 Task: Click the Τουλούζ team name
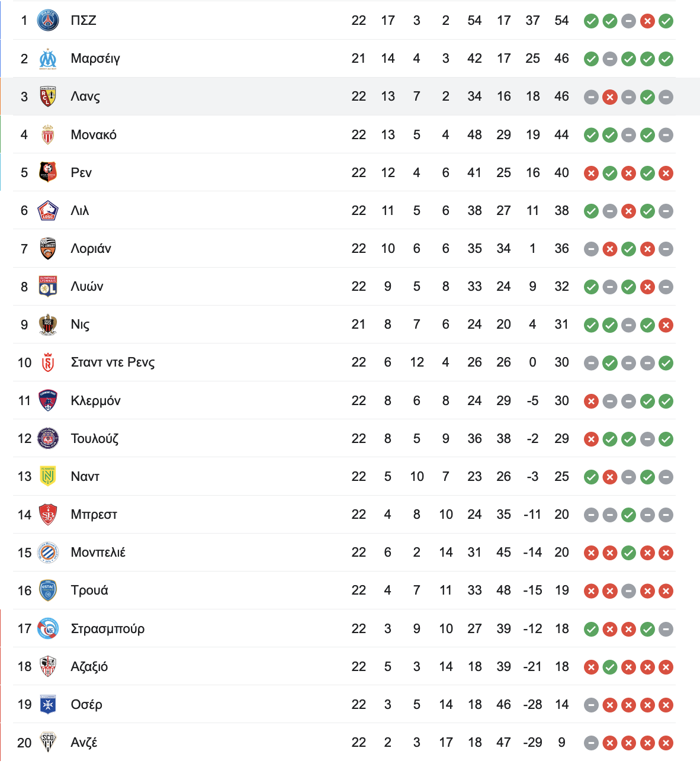(x=95, y=439)
